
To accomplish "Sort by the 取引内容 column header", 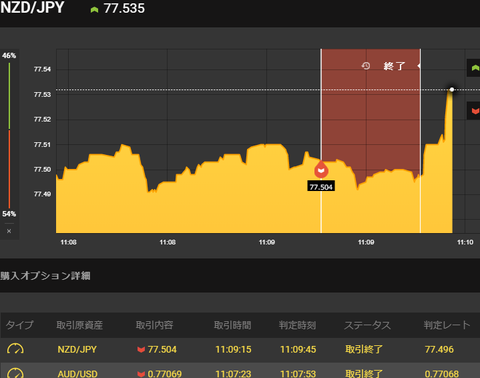I will pyautogui.click(x=154, y=325).
